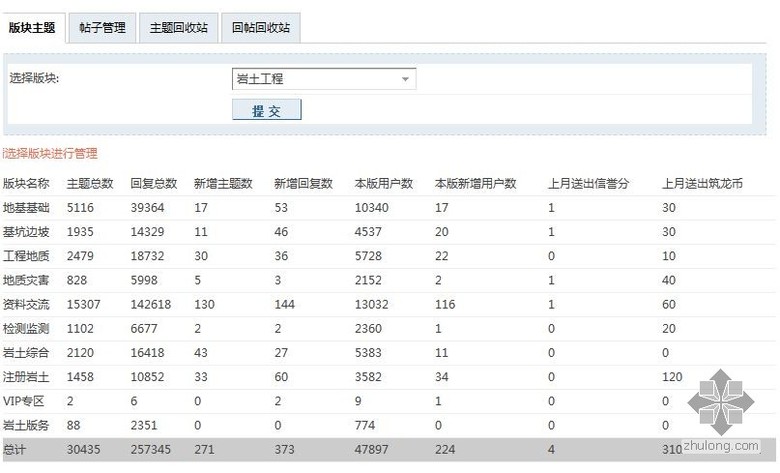Click the 选择版块进行管理 heading text

pyautogui.click(x=51, y=153)
